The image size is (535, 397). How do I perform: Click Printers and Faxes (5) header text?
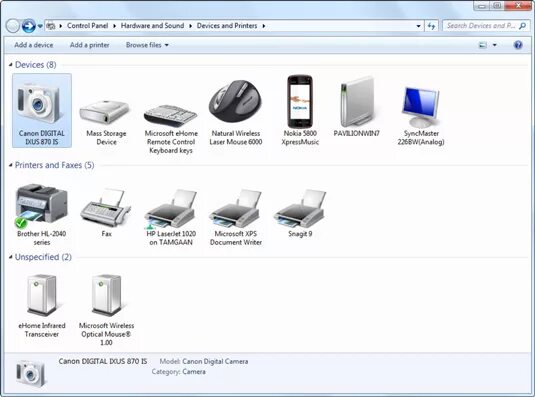54,165
